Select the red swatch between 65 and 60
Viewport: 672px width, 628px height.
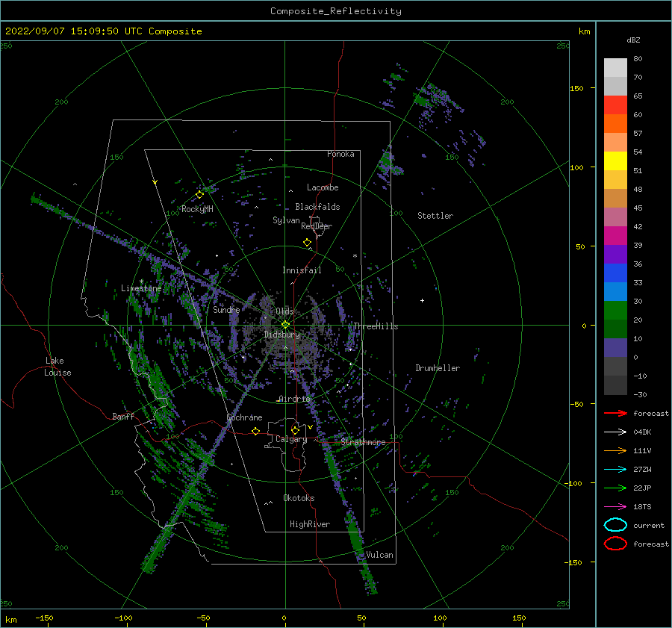[x=615, y=105]
